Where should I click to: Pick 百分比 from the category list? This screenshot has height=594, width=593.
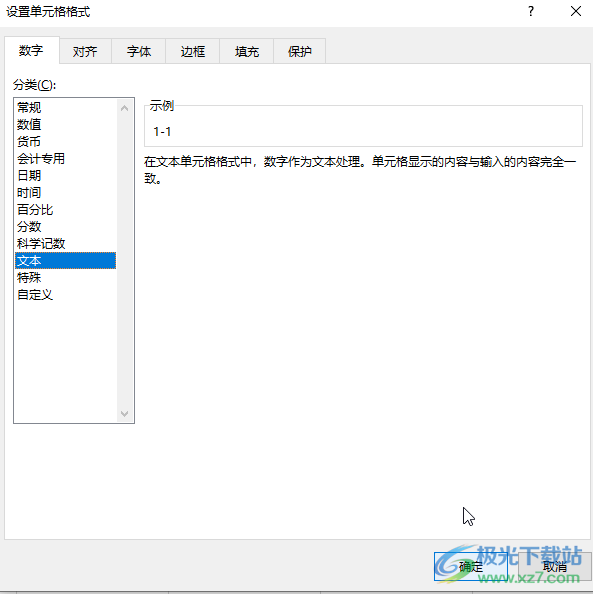pos(65,209)
